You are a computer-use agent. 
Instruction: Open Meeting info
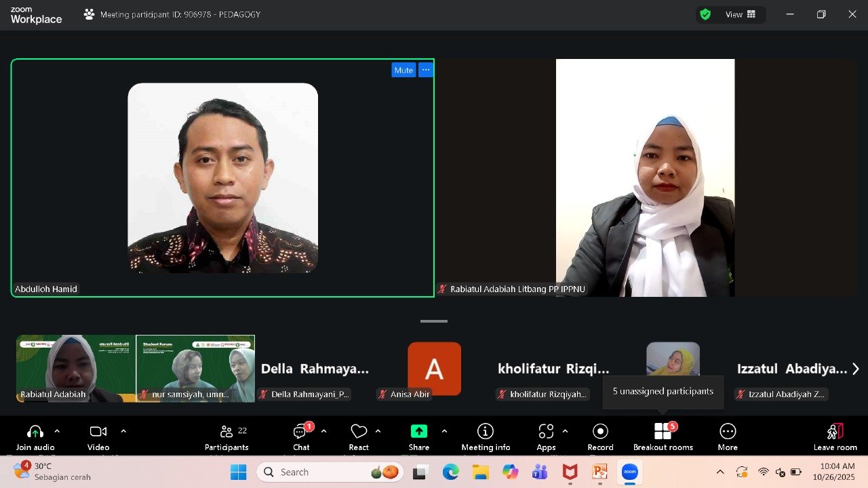[486, 436]
